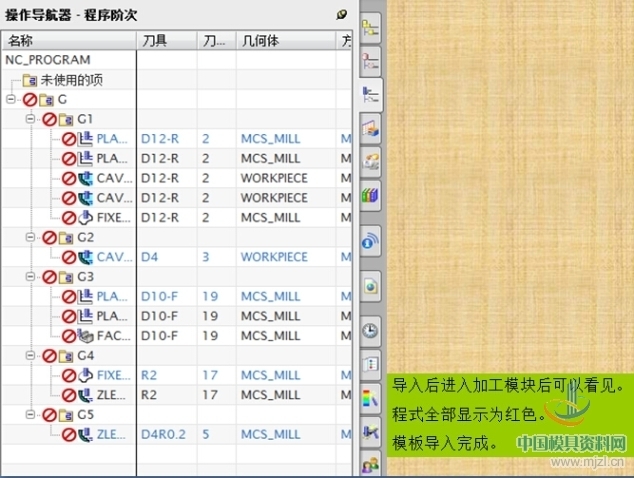Viewport: 634px width, 478px height.
Task: Collapse the G5 program group
Action: (x=30, y=414)
